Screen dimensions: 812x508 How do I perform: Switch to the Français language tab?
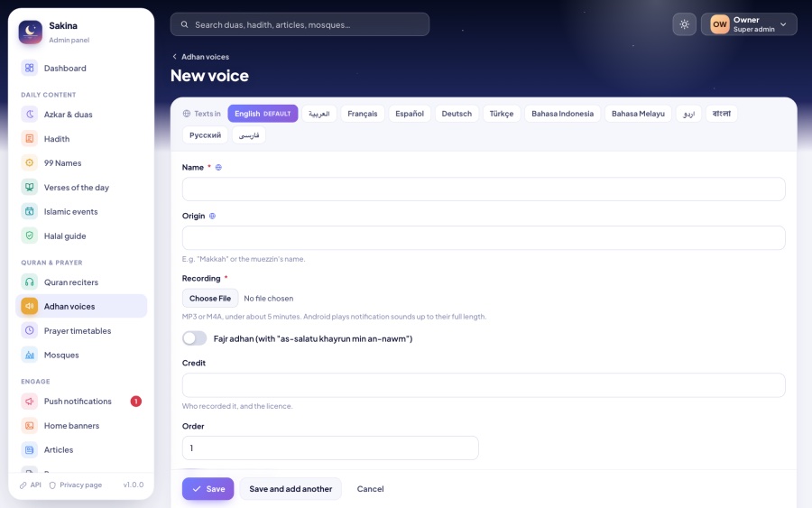pyautogui.click(x=363, y=114)
